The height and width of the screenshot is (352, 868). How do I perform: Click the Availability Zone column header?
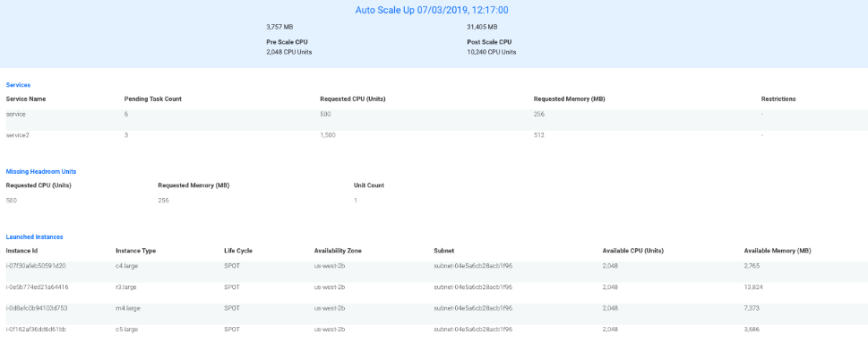coord(339,251)
